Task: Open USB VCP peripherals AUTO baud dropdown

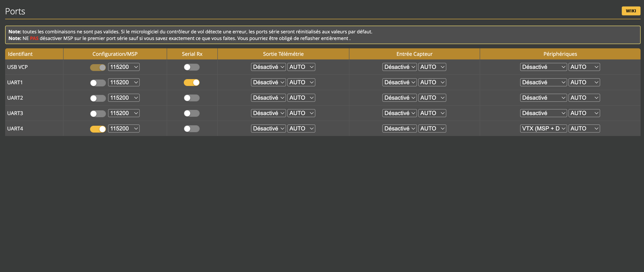Action: tap(584, 67)
